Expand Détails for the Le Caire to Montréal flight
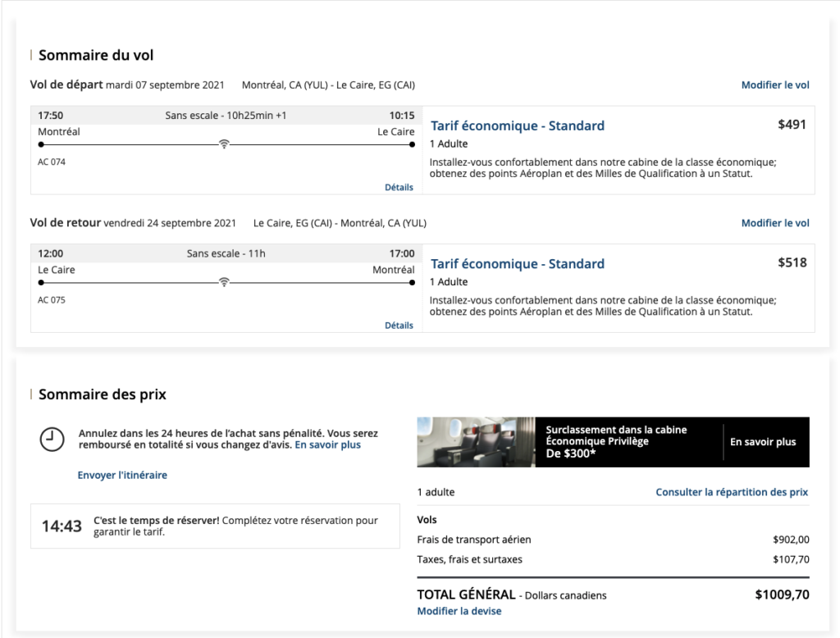Image resolution: width=840 pixels, height=638 pixels. [399, 326]
